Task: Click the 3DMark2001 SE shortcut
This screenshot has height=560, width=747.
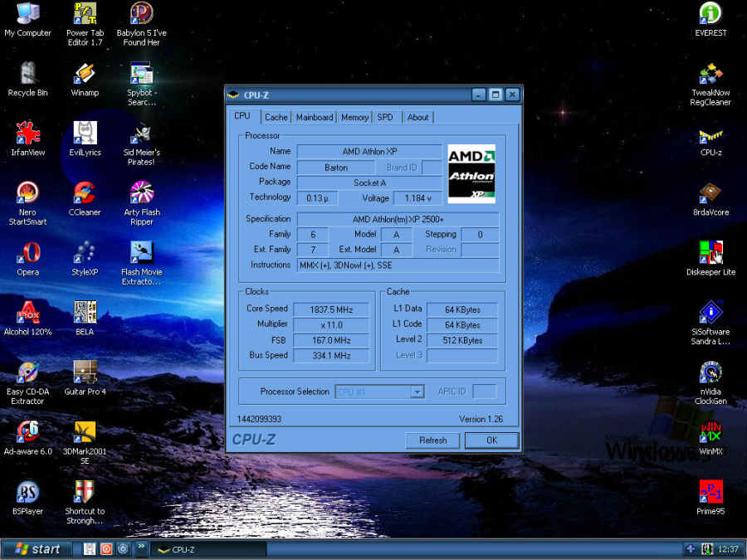Action: [x=84, y=432]
